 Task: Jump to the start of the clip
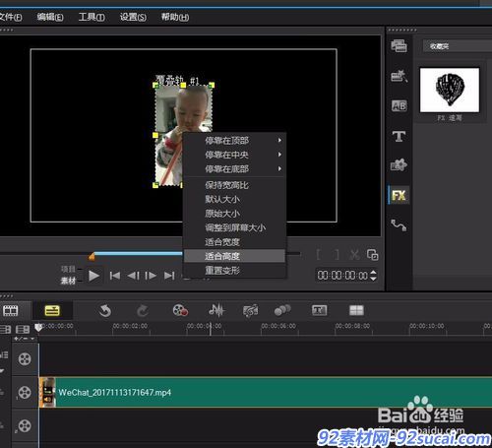coord(115,276)
